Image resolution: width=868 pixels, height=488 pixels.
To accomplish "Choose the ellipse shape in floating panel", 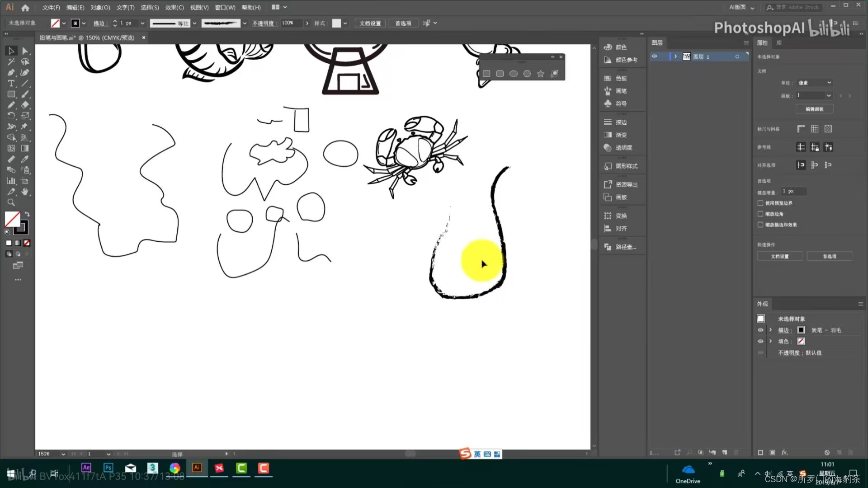I will (x=514, y=74).
